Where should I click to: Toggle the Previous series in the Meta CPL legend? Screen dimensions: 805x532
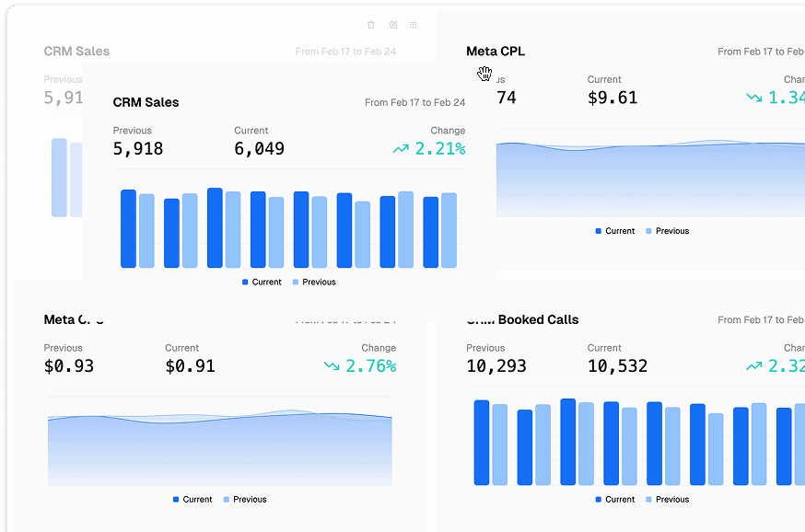667,231
